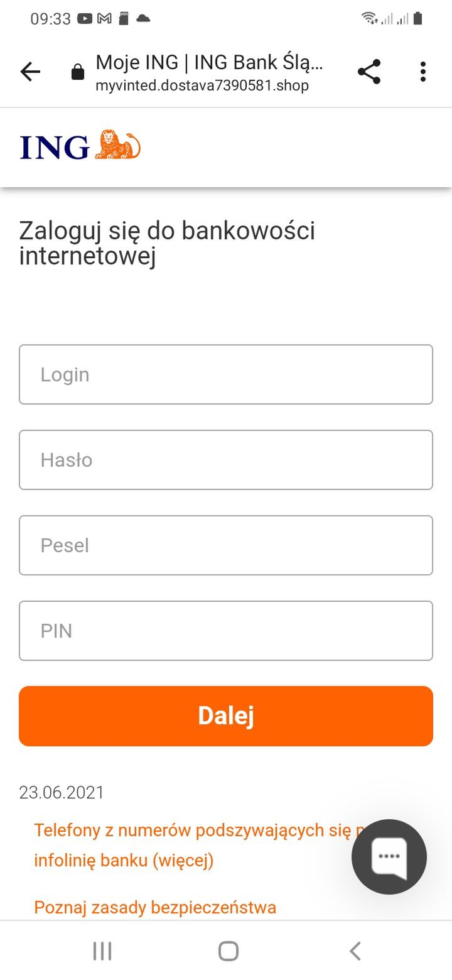Tap the padlock site security icon
Screen dimensions: 452x980
[78, 71]
